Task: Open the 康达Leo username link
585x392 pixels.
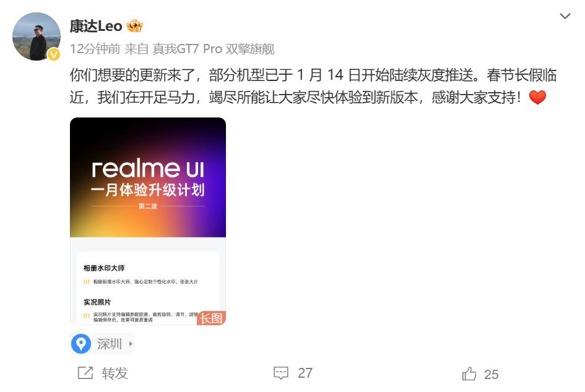Action: (96, 26)
